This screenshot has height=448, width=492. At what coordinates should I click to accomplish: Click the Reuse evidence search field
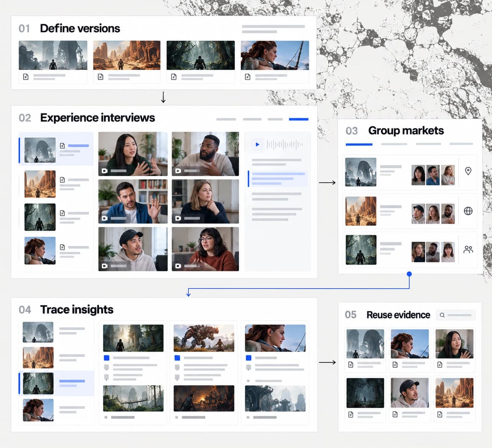point(456,315)
